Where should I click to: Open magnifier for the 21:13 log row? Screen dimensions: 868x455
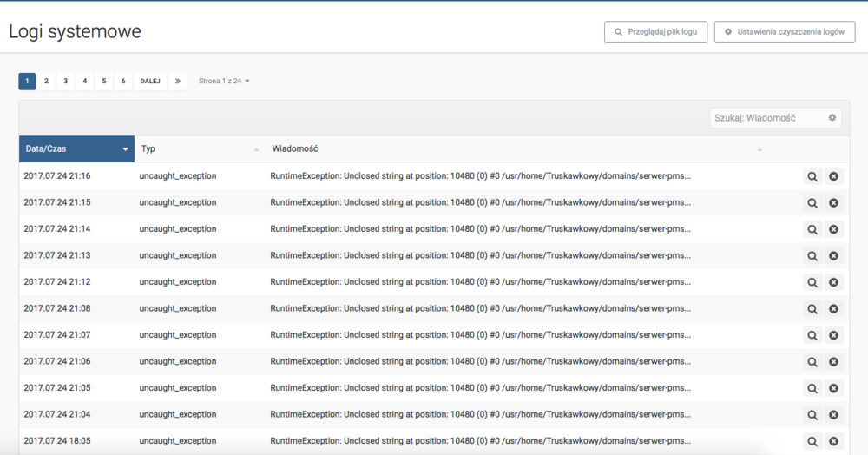tap(812, 256)
